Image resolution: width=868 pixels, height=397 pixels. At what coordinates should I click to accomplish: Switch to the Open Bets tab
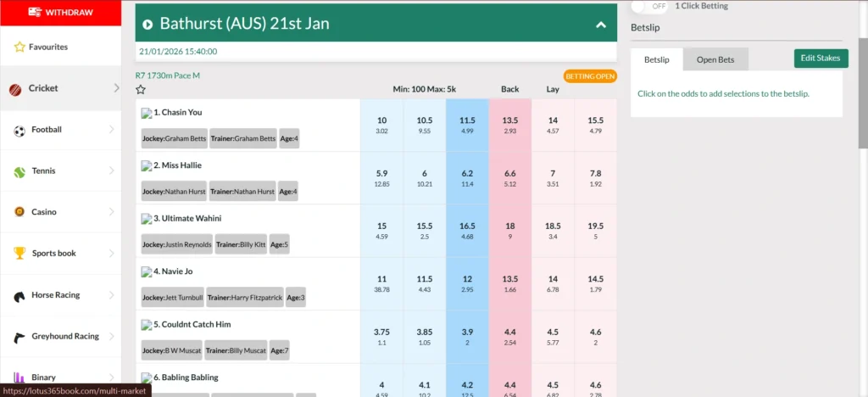coord(715,59)
